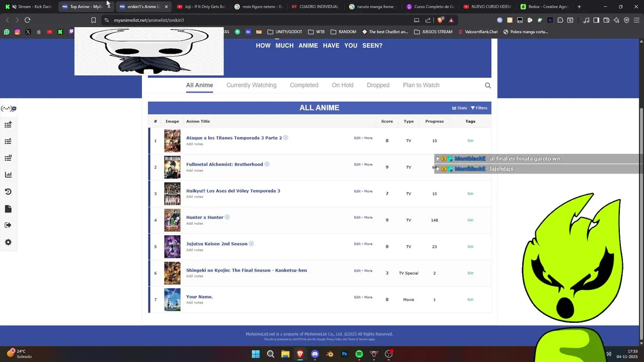Click Edit for Ataque a los Titanes row
This screenshot has width=644, height=362.
coord(357,138)
